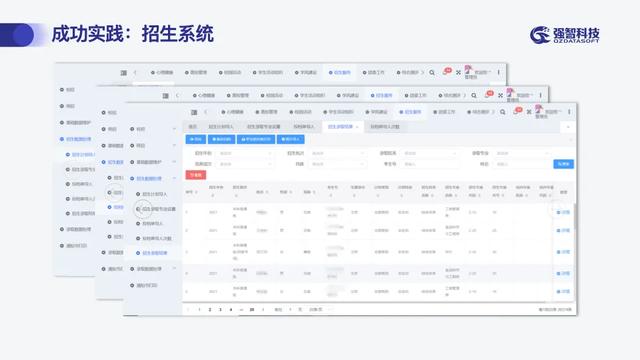Open 招生录取专业设置 in front window sidebar

159,209
